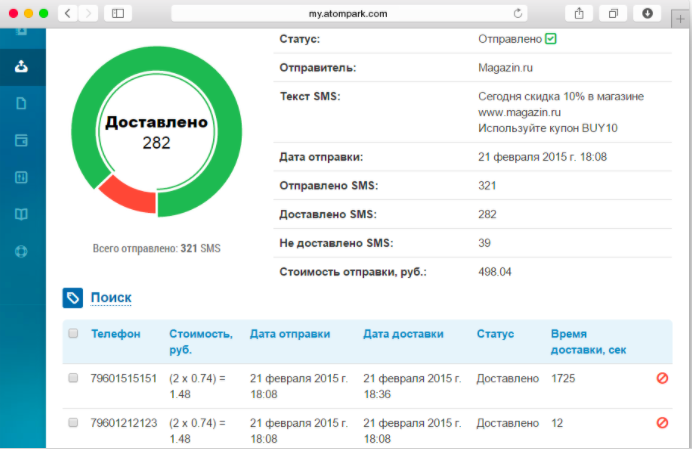Open the Share menu in Safari toolbar
This screenshot has height=451, width=692.
click(x=579, y=13)
